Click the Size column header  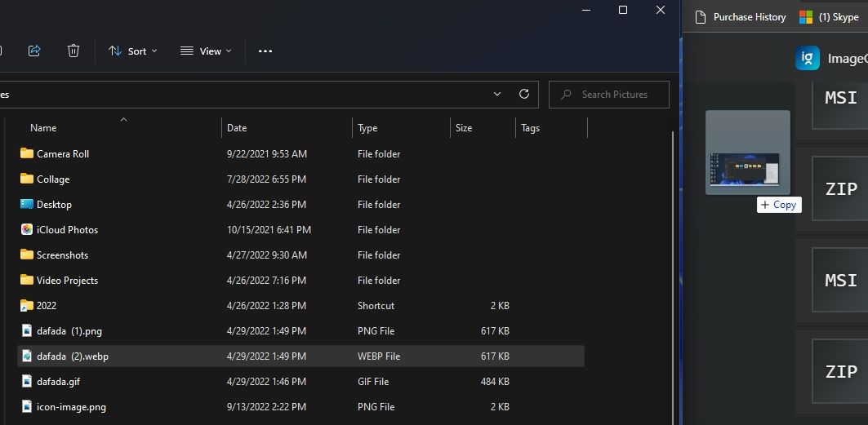pyautogui.click(x=464, y=128)
